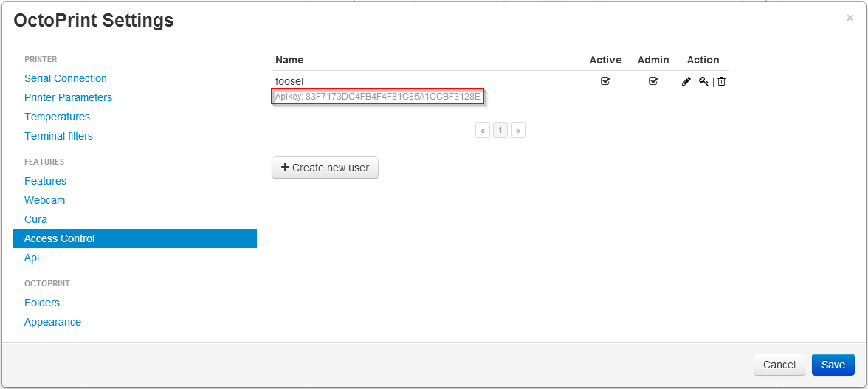This screenshot has width=868, height=389.
Task: Toggle the Active checkmark for foosel
Action: [605, 81]
